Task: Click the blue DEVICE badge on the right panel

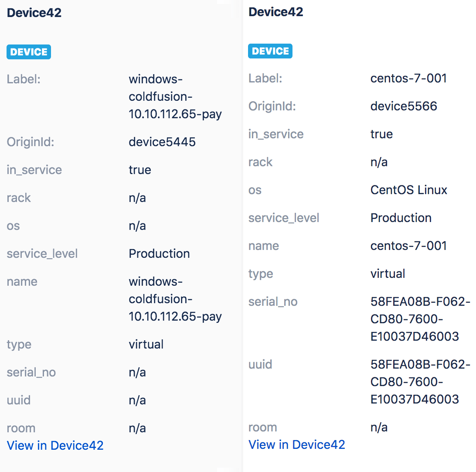Action: click(270, 51)
